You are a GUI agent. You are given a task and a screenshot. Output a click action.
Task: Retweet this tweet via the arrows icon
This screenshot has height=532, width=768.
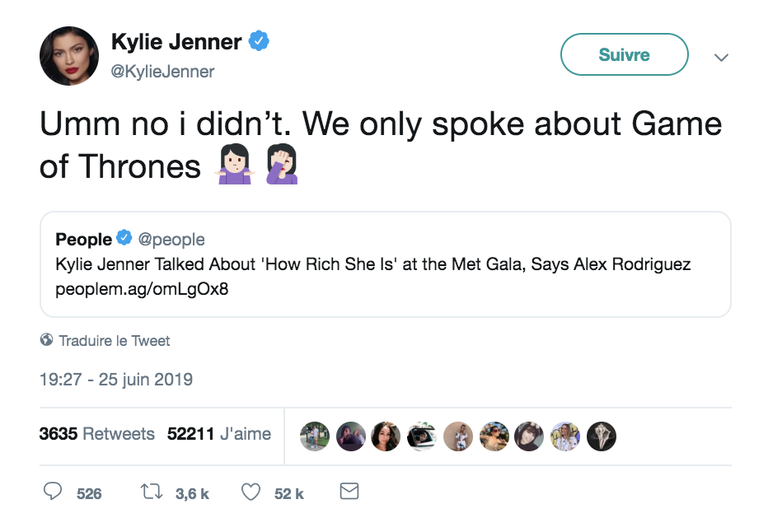[153, 492]
